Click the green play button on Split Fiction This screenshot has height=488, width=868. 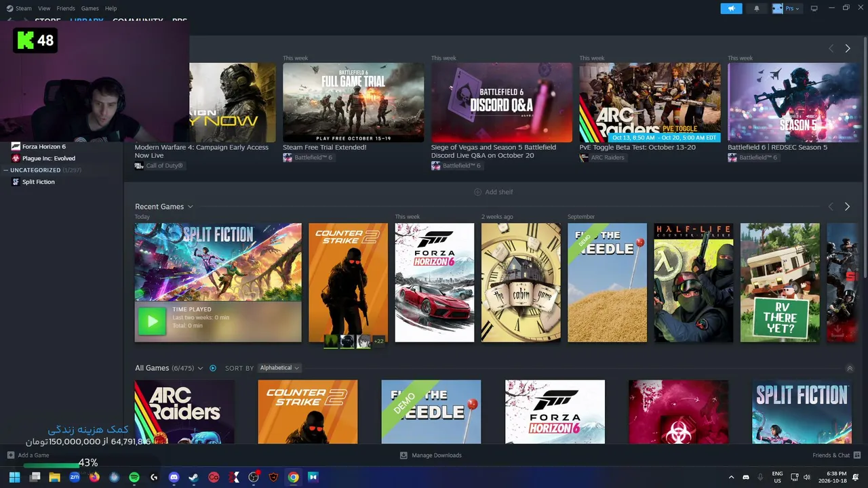[152, 321]
